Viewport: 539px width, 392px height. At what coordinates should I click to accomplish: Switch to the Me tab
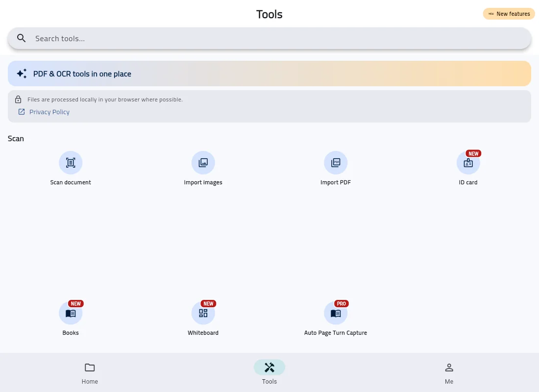[449, 373]
